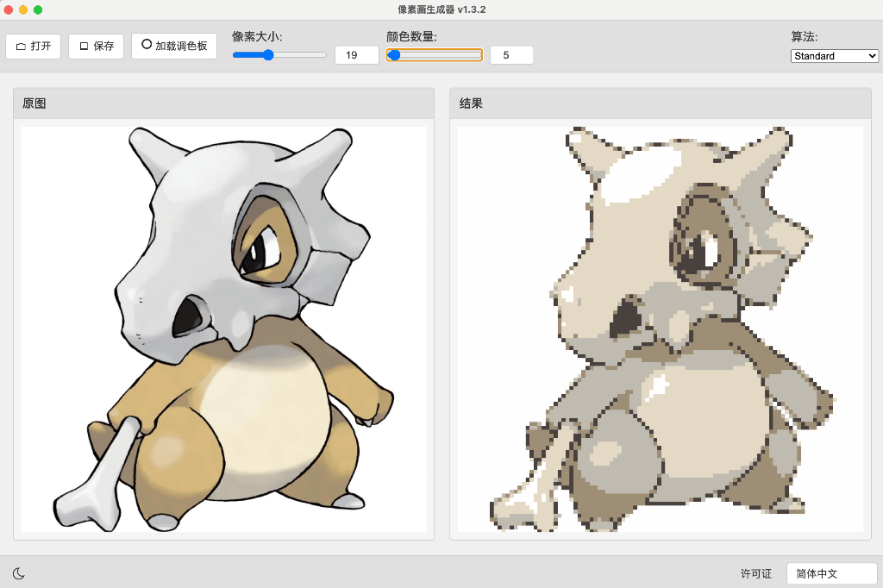This screenshot has height=588, width=883.
Task: Click the 打开 (Open) button
Action: tap(34, 47)
